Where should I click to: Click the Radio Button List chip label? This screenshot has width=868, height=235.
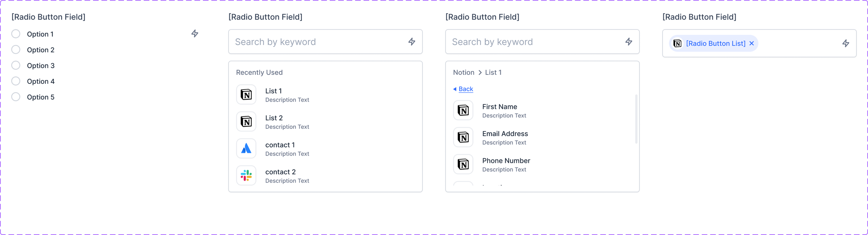click(x=716, y=43)
